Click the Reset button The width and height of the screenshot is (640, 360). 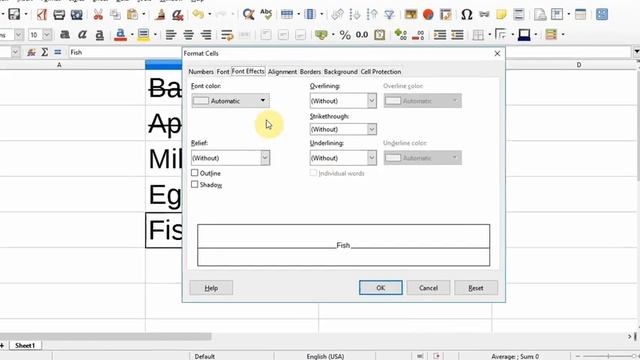(x=476, y=288)
